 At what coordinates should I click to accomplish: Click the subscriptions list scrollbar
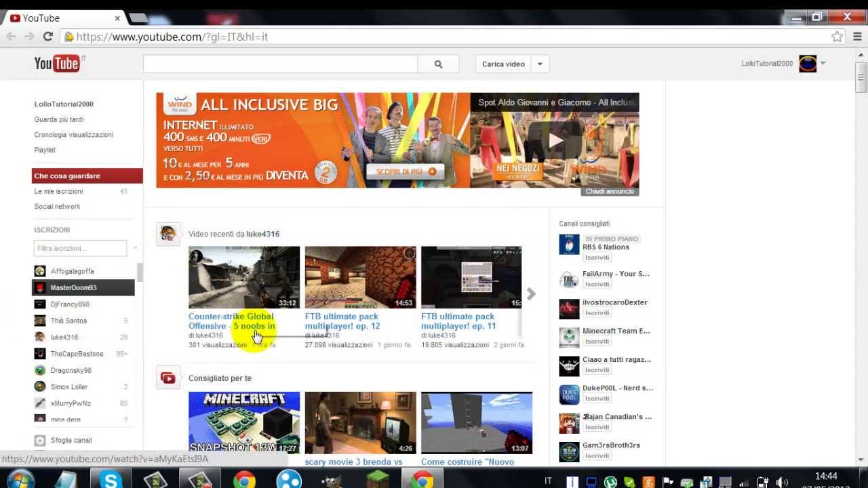[x=140, y=272]
